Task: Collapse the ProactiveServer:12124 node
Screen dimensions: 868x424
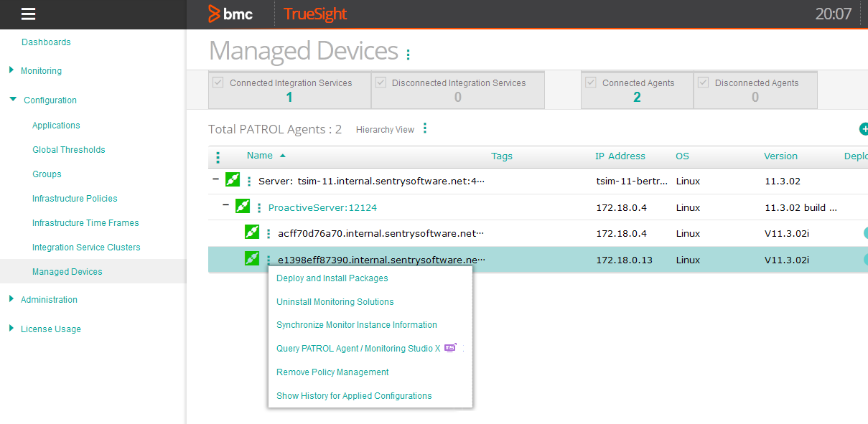Action: (225, 205)
